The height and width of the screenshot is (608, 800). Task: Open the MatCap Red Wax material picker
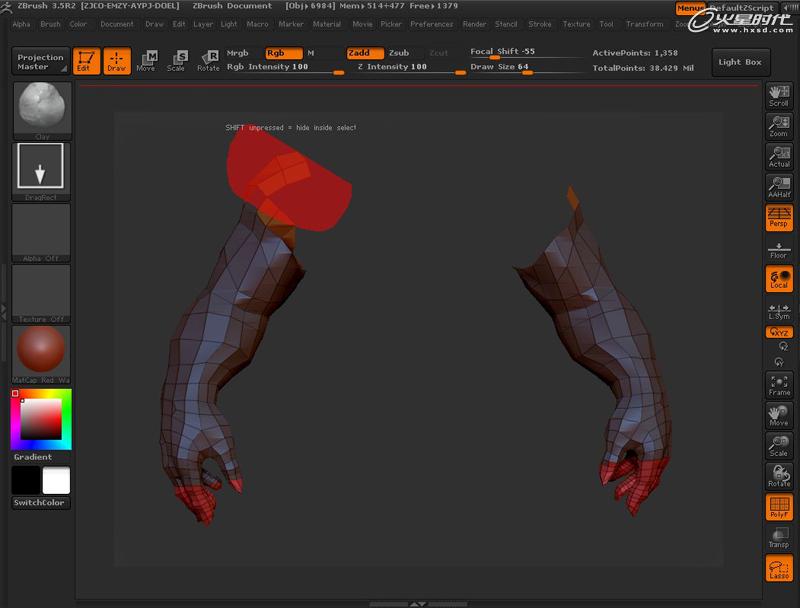[x=41, y=354]
